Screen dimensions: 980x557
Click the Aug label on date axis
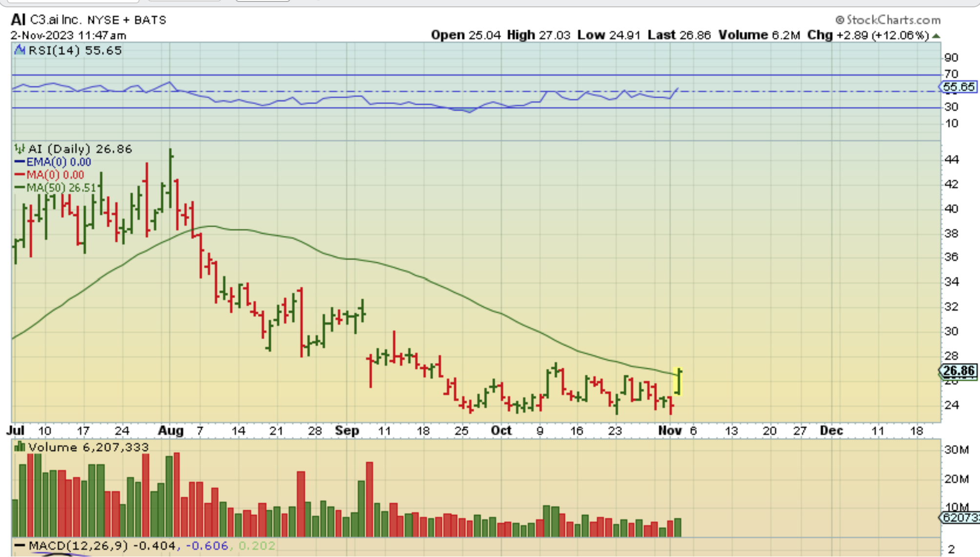(x=171, y=430)
